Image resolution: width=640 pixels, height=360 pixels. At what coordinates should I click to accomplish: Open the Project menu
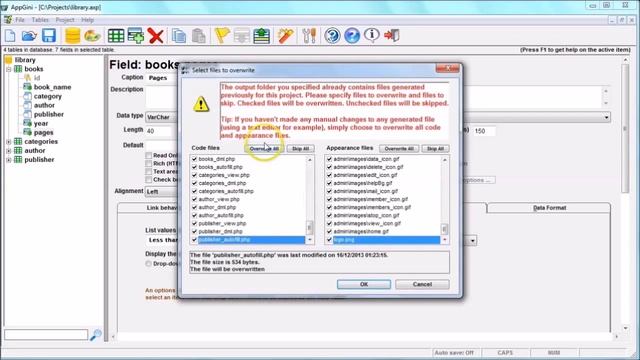click(x=65, y=20)
